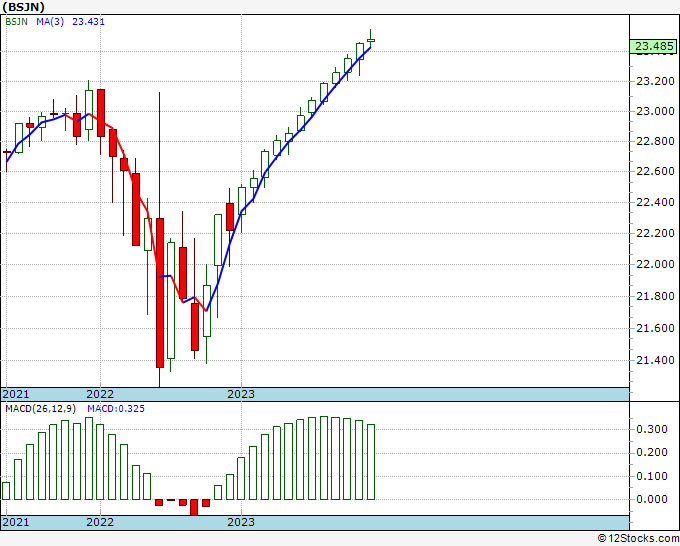This screenshot has height=546, width=680.
Task: Click the 2021 label on price timeline
Action: (x=16, y=394)
